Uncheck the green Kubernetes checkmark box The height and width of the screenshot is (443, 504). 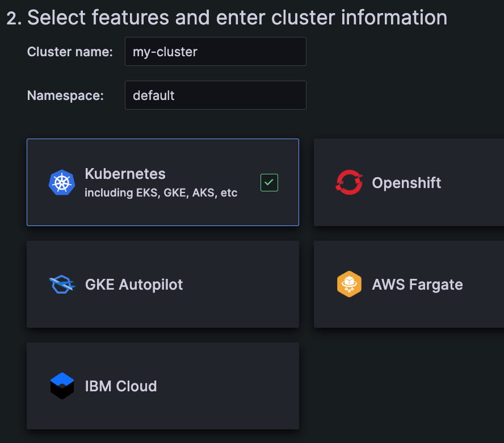pos(269,182)
